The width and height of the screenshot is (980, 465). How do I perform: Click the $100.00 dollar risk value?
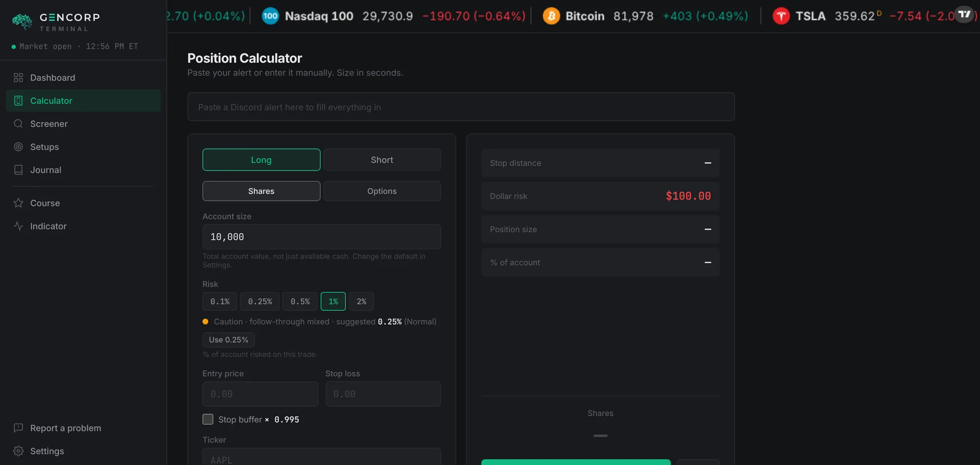coord(688,196)
